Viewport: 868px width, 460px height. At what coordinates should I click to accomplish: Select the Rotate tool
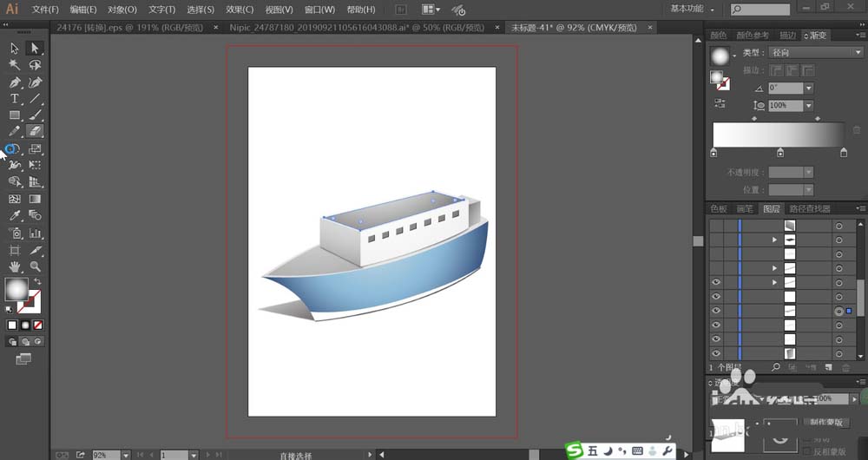pos(12,148)
